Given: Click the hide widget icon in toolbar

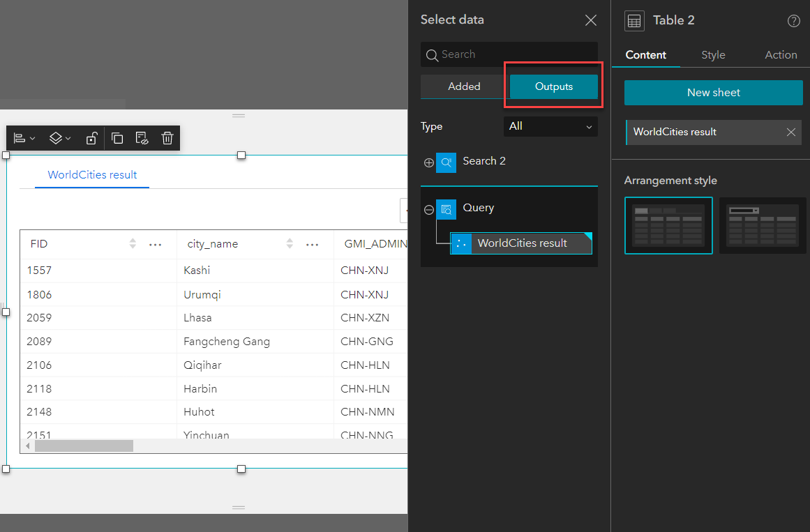Looking at the screenshot, I should coord(142,138).
